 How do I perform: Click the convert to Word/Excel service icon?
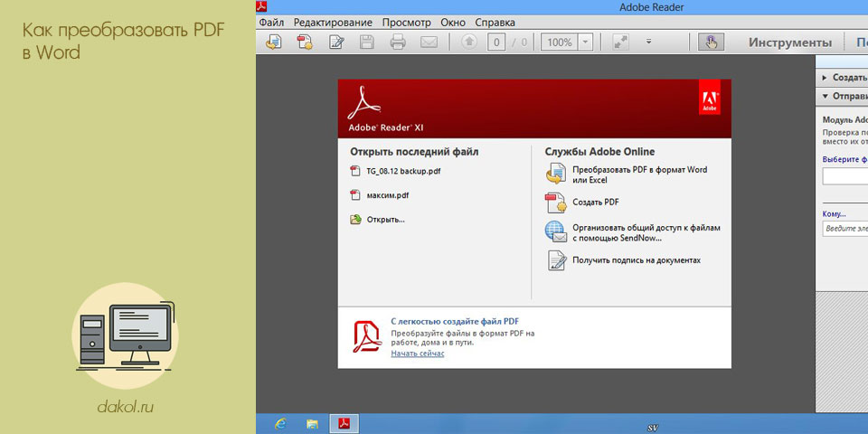pyautogui.click(x=556, y=174)
